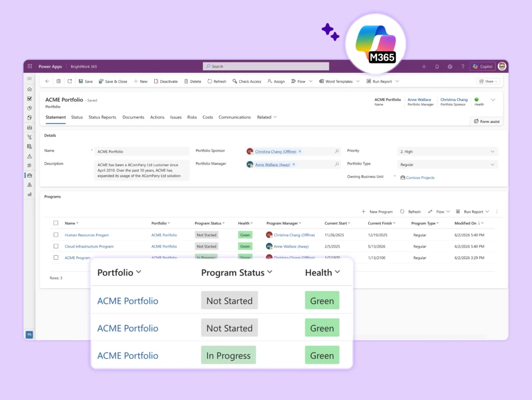Open the portfolio briefcase icon in sidebar

(x=30, y=175)
